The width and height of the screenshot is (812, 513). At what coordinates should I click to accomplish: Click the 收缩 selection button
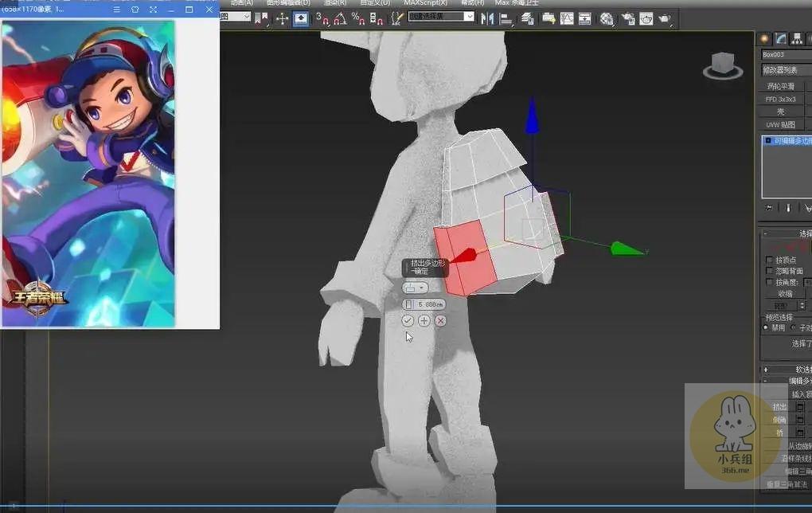[x=785, y=294]
